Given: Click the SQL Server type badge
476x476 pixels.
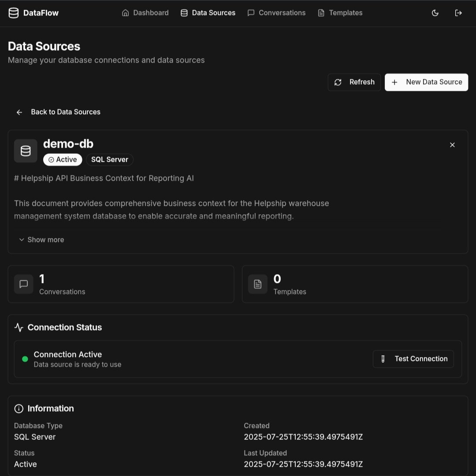Looking at the screenshot, I should (x=109, y=160).
